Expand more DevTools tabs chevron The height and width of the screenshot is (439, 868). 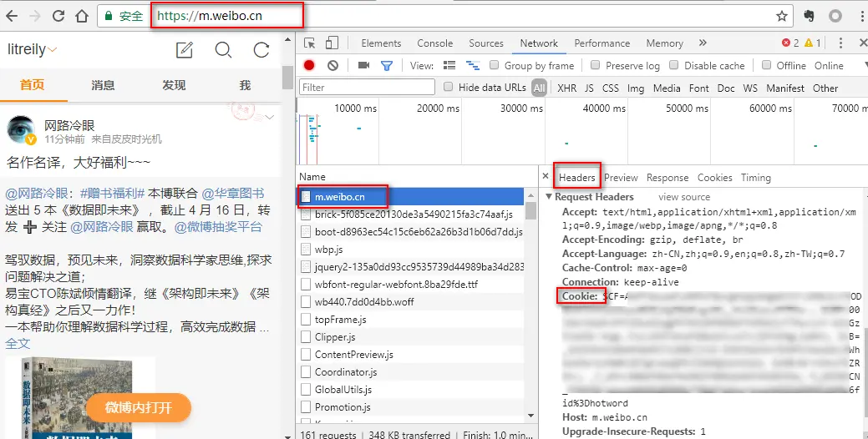[x=703, y=43]
